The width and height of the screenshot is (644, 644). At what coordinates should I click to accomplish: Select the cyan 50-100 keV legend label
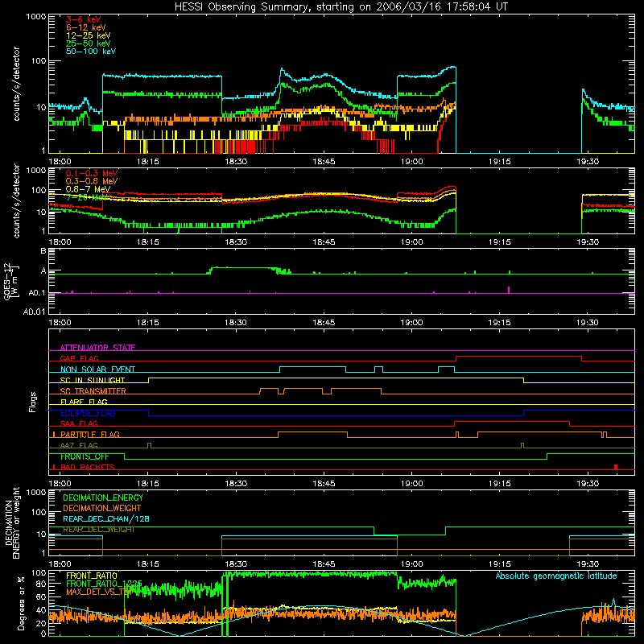pyautogui.click(x=90, y=51)
